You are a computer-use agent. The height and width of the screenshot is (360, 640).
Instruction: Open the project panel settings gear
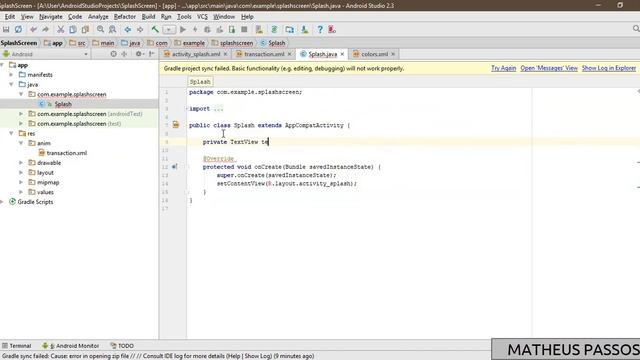pyautogui.click(x=139, y=54)
